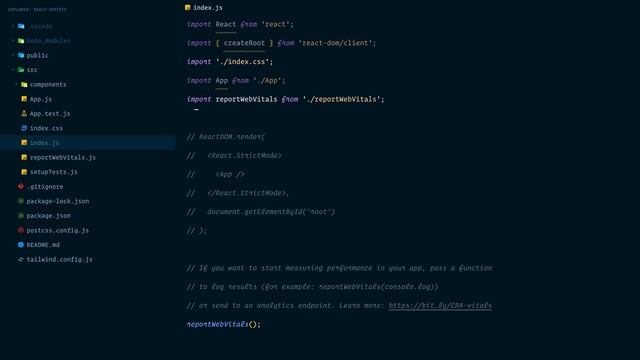Image resolution: width=640 pixels, height=360 pixels.
Task: Click the package-lock.json npm icon
Action: (21, 201)
